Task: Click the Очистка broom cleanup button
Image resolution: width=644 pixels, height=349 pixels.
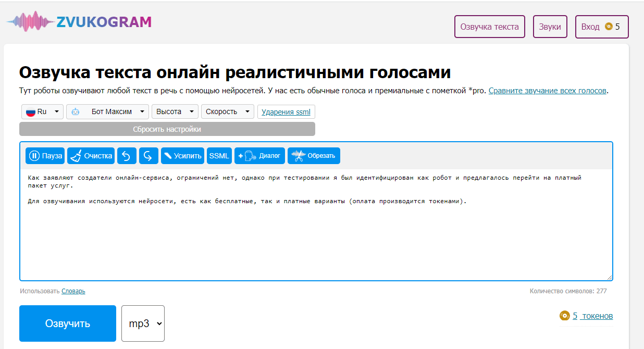Action: (x=91, y=156)
